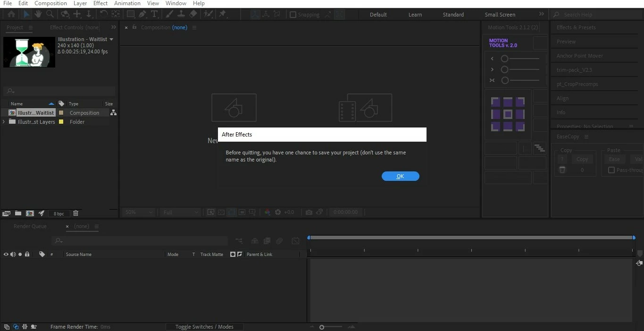
Task: Open the Animation menu
Action: point(127,3)
